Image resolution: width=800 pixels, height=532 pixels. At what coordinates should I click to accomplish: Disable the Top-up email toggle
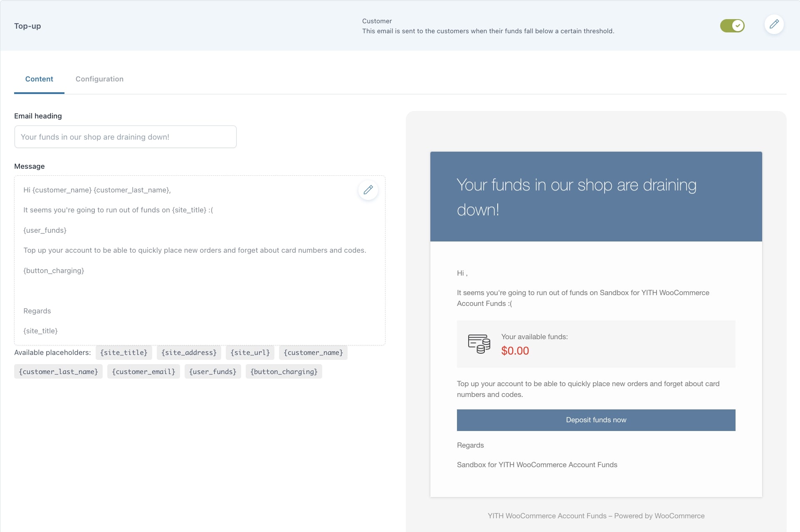[x=732, y=26]
